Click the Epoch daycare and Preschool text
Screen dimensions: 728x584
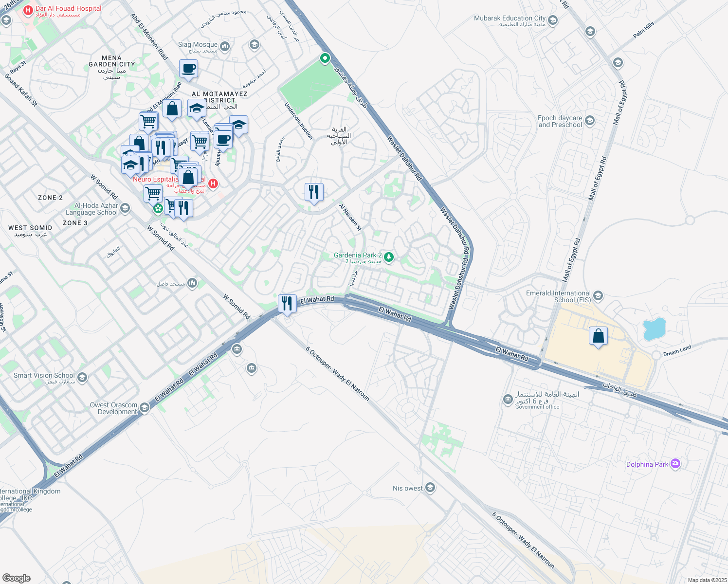point(560,121)
